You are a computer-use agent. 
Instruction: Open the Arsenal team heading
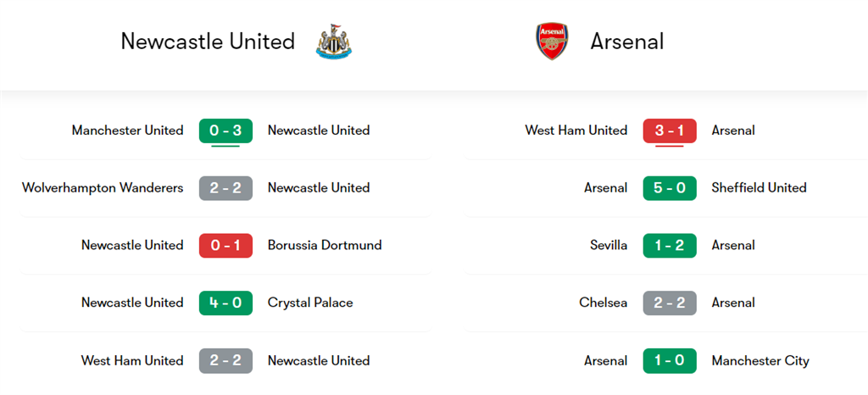[626, 42]
